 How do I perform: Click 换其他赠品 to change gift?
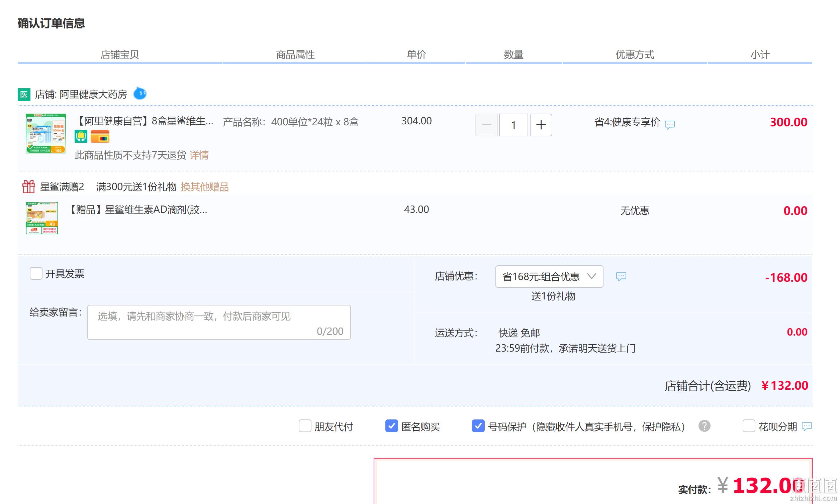(205, 187)
